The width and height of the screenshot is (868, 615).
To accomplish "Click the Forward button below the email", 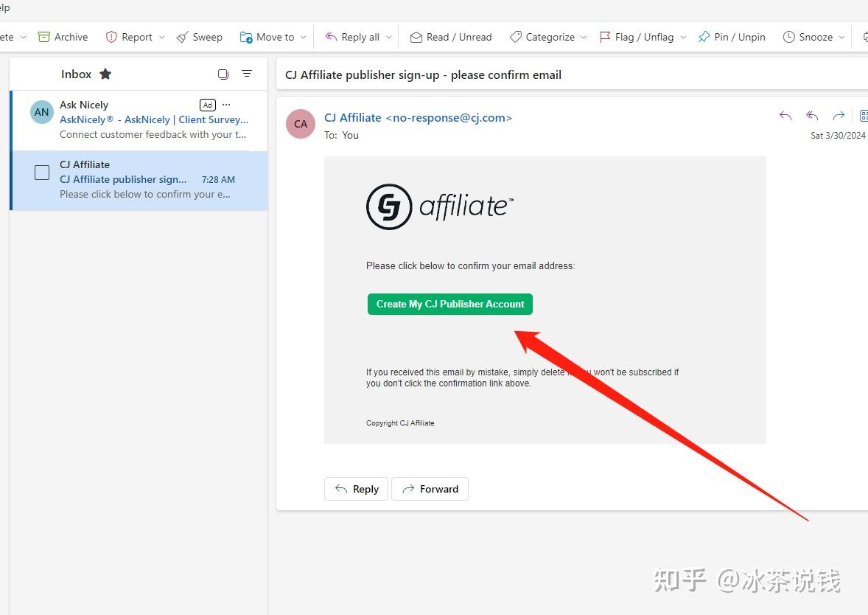I will (x=430, y=489).
